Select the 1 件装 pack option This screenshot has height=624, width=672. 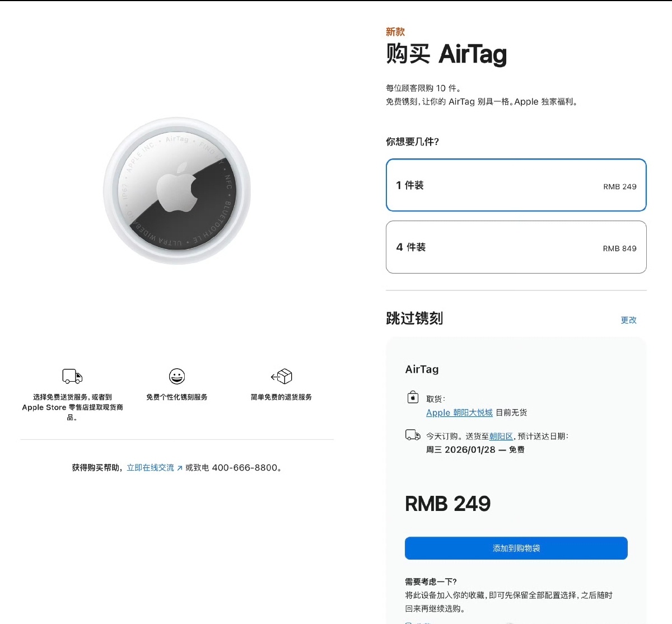pyautogui.click(x=515, y=185)
